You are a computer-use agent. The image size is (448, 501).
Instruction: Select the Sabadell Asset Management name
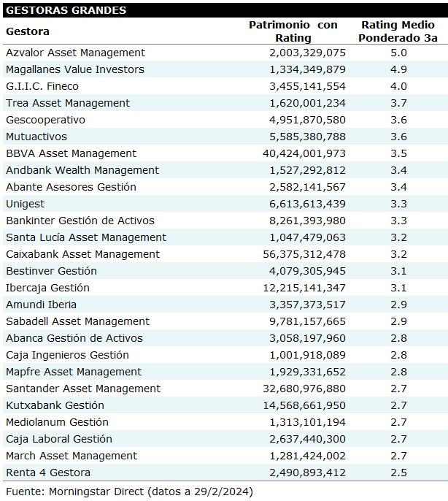coord(77,321)
